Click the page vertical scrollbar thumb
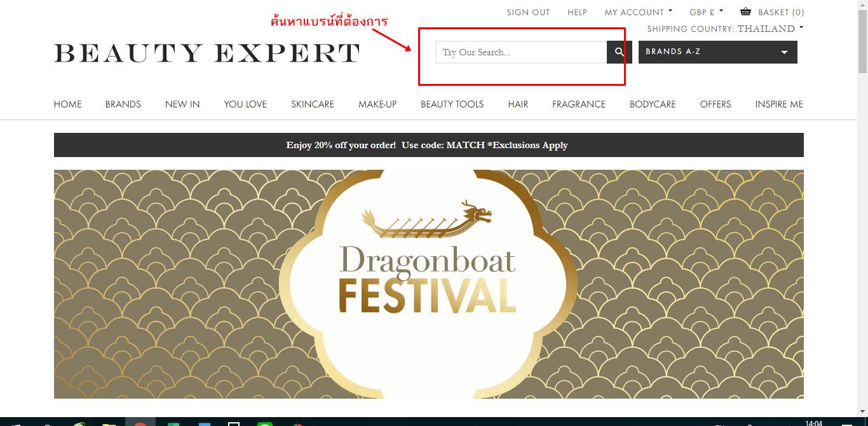Viewport: 868px width, 426px height. (862, 41)
